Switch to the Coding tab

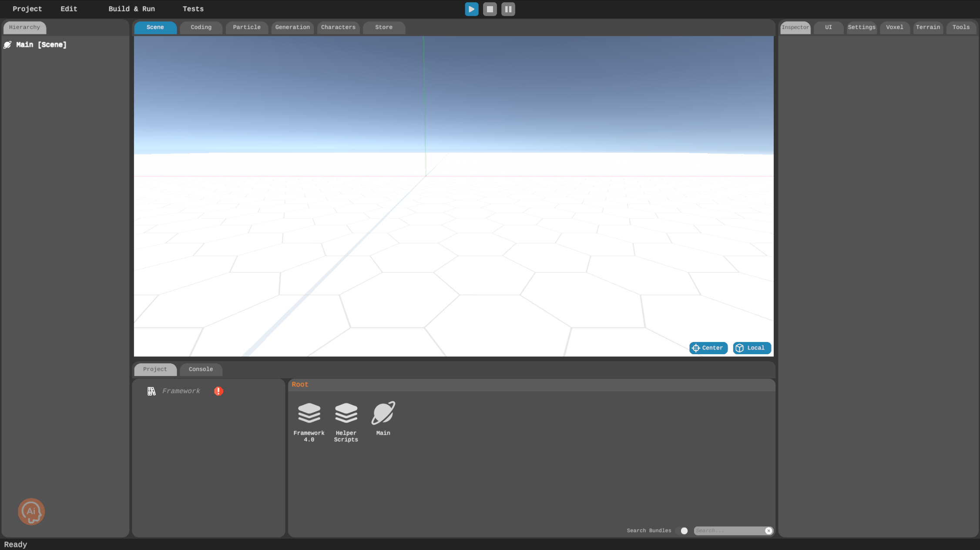point(201,27)
